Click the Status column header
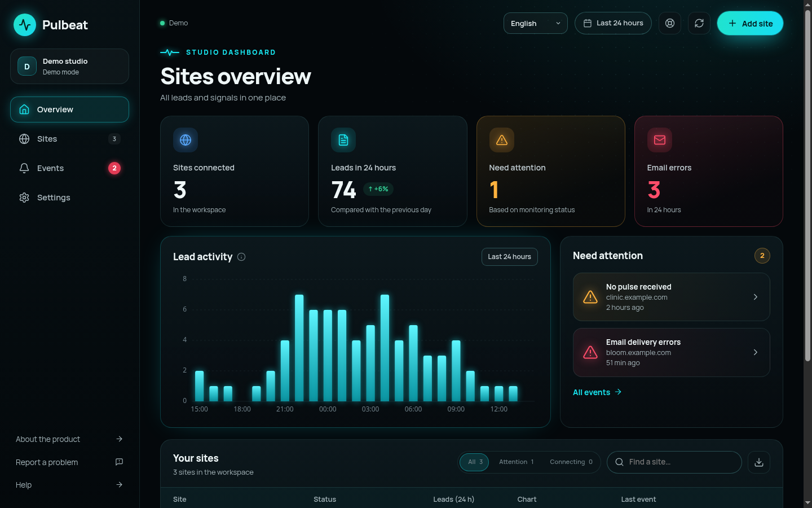Image resolution: width=812 pixels, height=508 pixels. 325,500
